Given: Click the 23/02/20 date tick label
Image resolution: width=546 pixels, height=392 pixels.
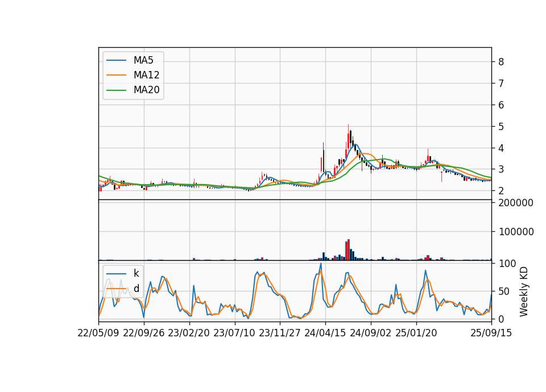Looking at the screenshot, I should coord(189,333).
